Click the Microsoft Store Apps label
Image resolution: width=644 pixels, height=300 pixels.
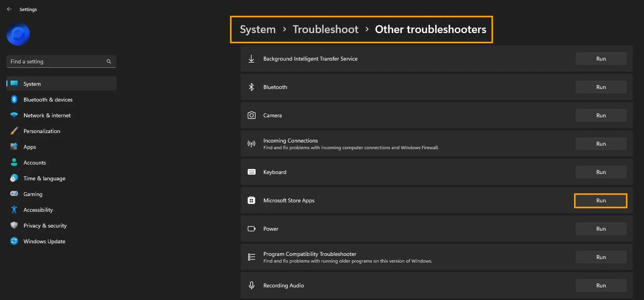tap(289, 200)
